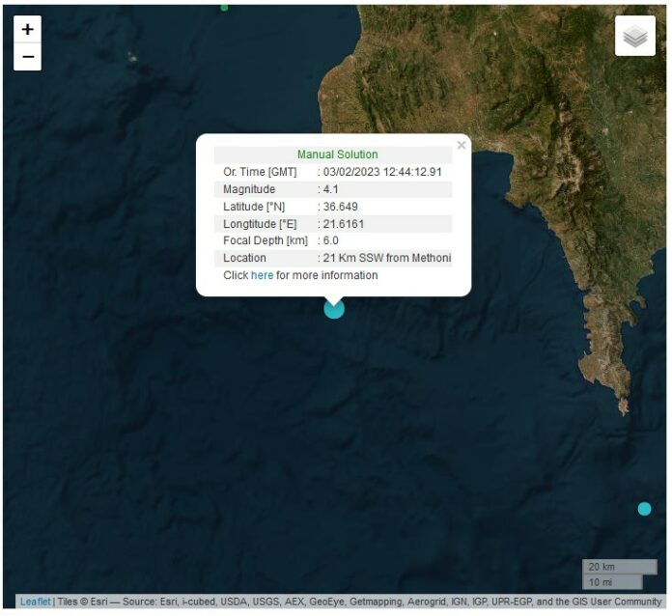Click the longitude value 21.6161

click(x=344, y=224)
